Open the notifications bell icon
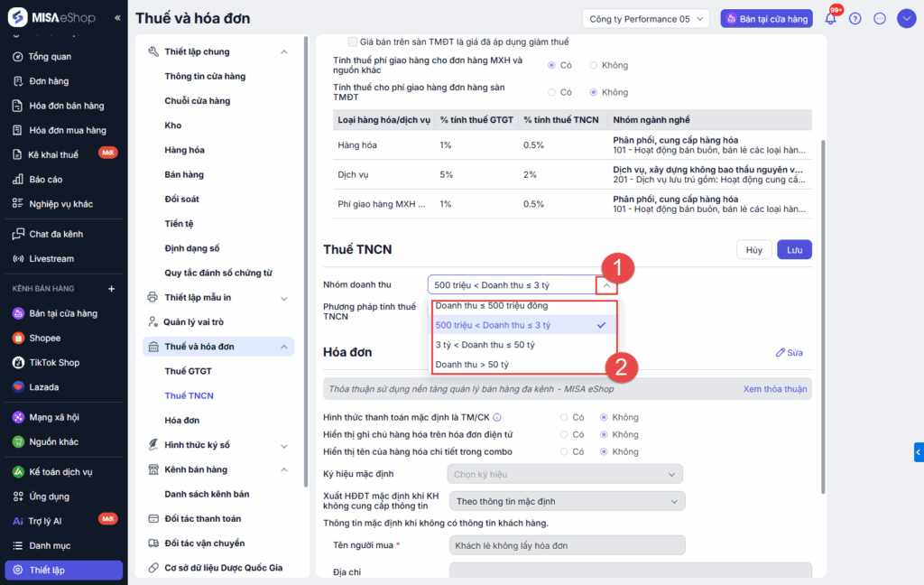 tap(830, 19)
